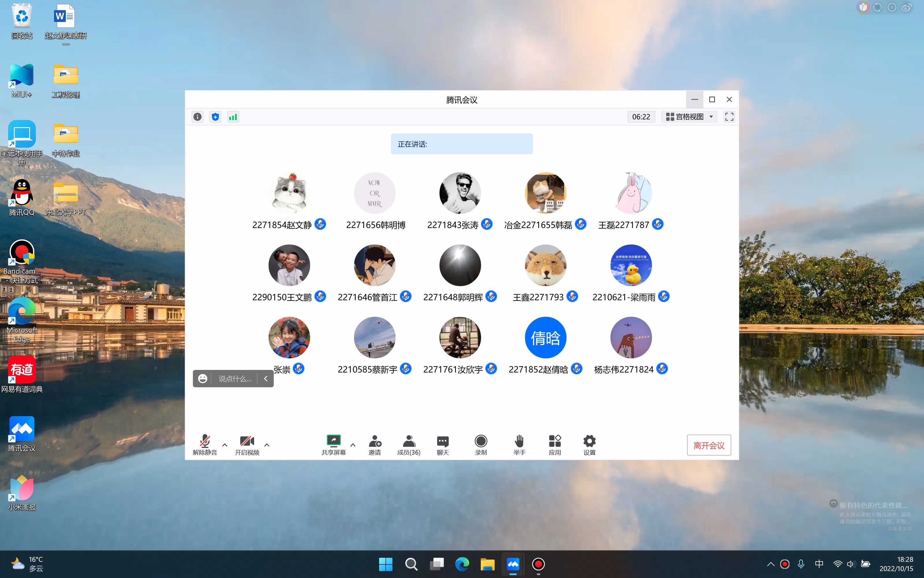Start 共享屏幕 screen sharing
This screenshot has width=924, height=578.
(x=333, y=445)
